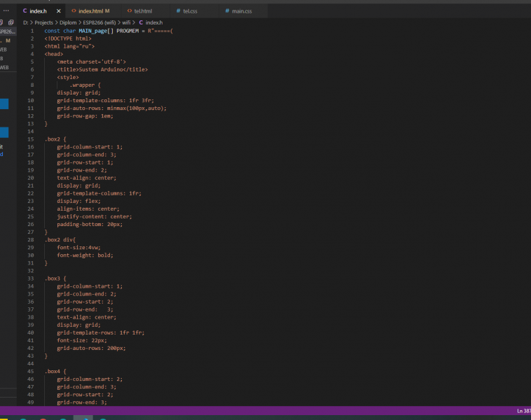Open the tel.html tab
Screen dimensions: 531x420
click(x=143, y=11)
